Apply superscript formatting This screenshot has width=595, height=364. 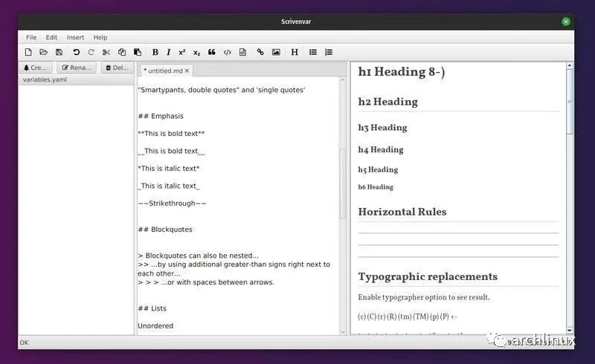tap(181, 52)
